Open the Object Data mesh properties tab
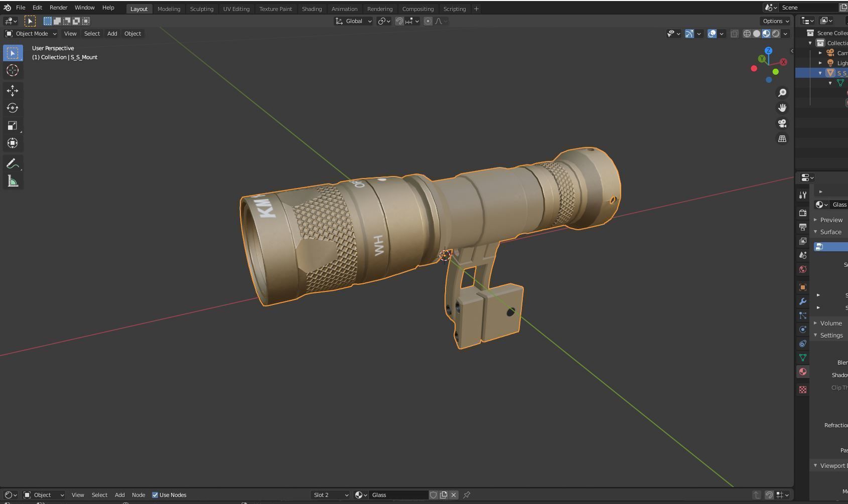This screenshot has width=848, height=504. [x=803, y=358]
